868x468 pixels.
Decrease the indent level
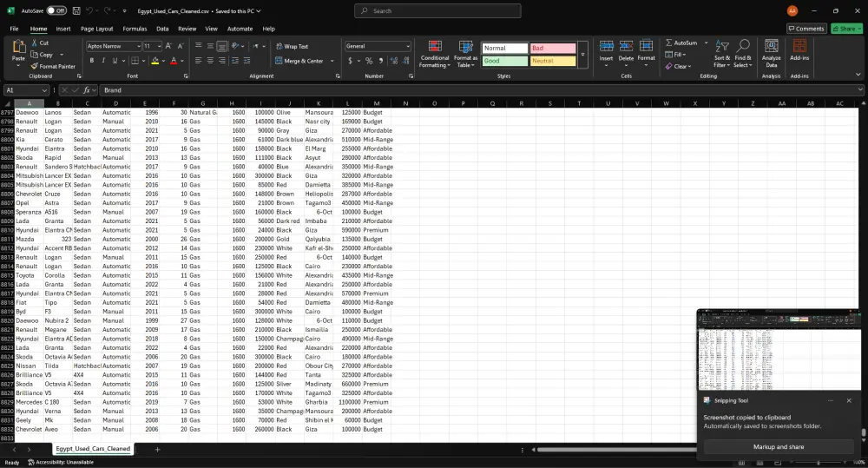(234, 61)
